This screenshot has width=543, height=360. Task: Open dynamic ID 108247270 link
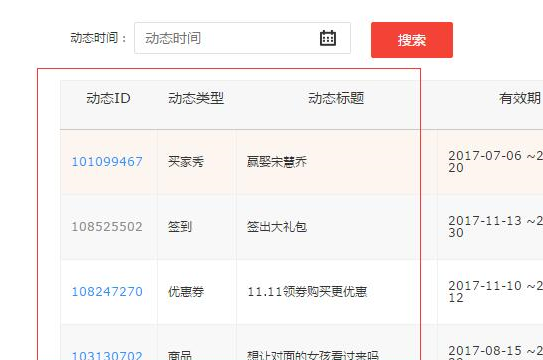(x=107, y=292)
